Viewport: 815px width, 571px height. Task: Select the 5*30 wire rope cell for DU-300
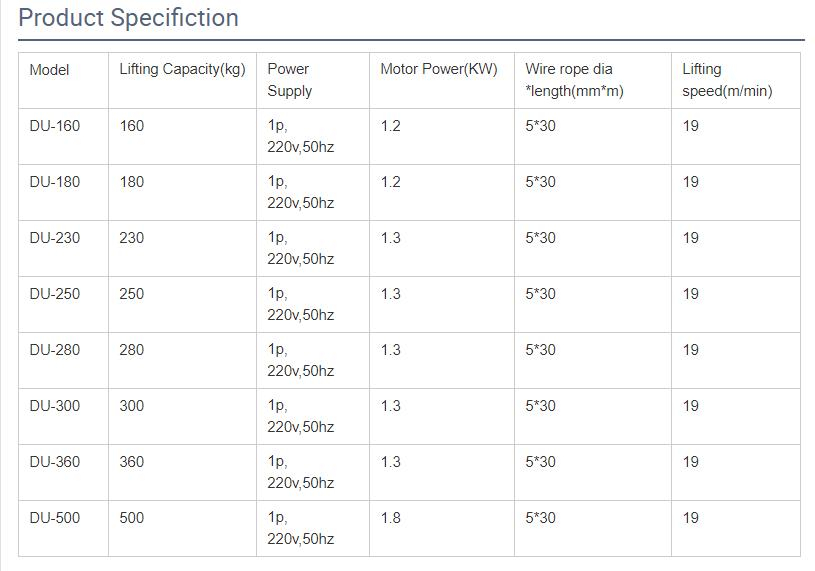[x=540, y=406]
